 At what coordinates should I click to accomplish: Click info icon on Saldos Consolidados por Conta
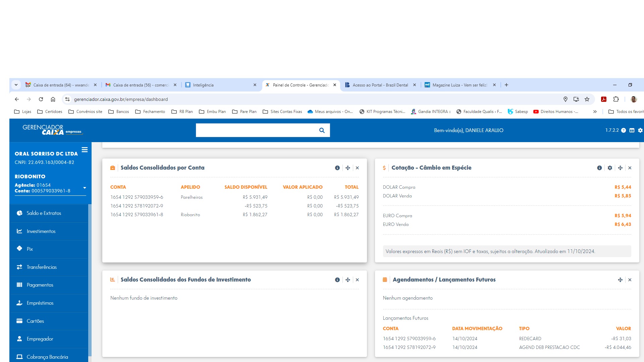pos(337,168)
